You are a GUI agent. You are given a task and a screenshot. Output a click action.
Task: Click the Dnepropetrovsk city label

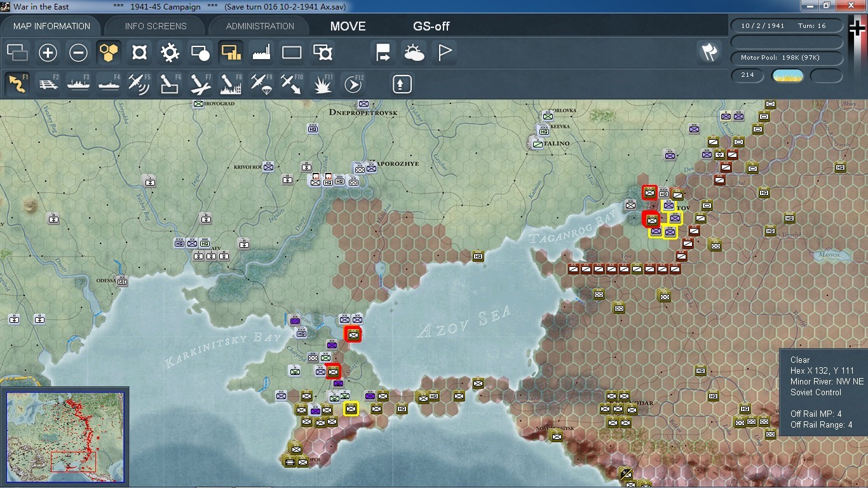[363, 112]
